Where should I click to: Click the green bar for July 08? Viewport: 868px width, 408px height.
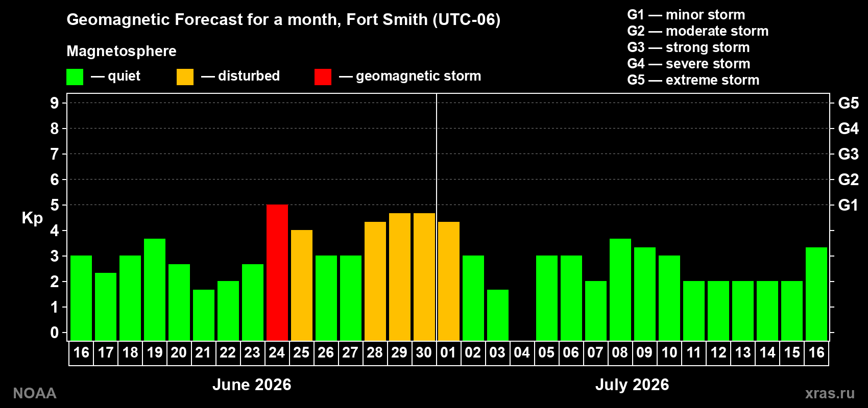(x=620, y=290)
